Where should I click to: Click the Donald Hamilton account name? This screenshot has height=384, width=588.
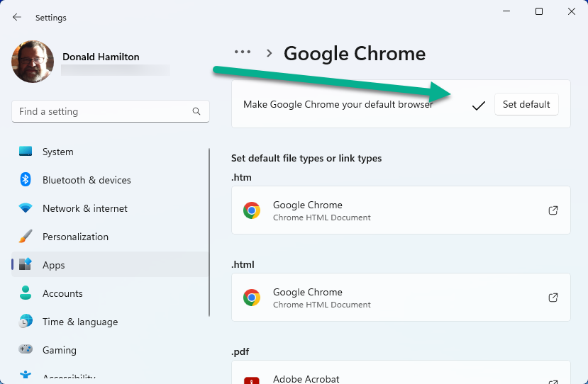(x=101, y=57)
